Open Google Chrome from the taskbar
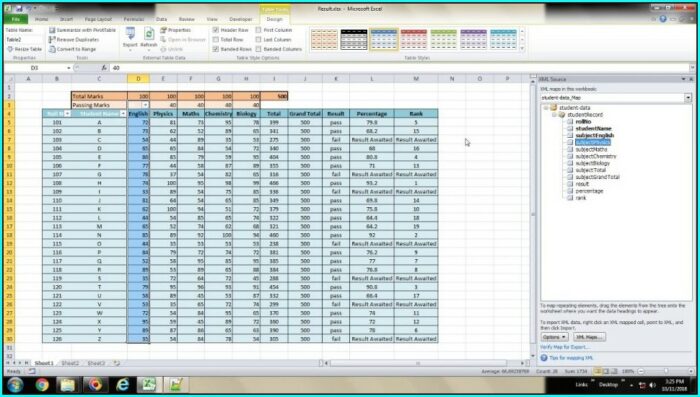 tap(42, 384)
